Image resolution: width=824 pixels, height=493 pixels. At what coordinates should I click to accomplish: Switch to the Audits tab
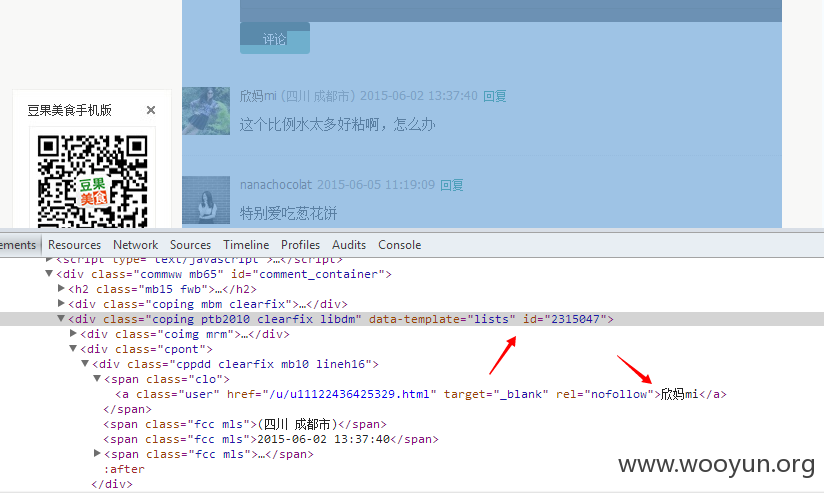[x=349, y=245]
